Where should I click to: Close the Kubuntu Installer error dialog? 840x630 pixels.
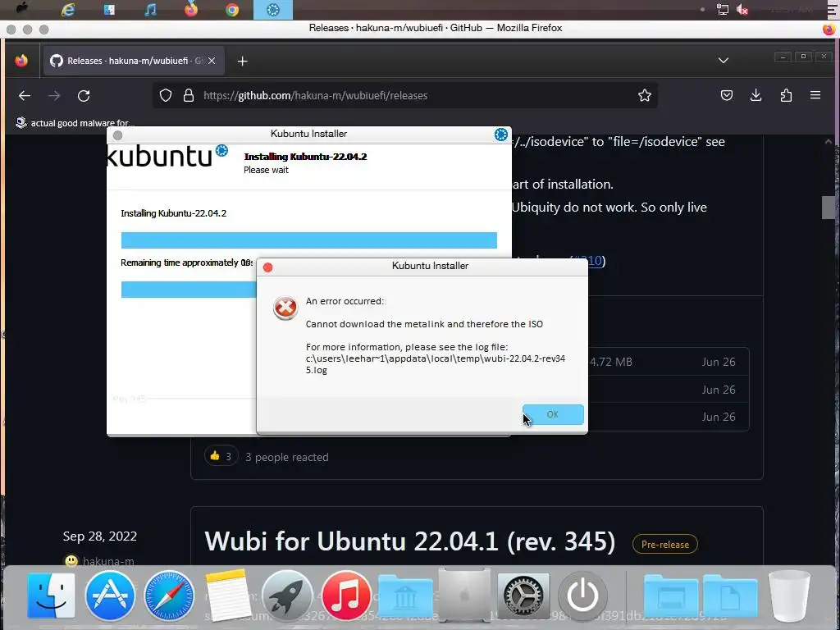(268, 267)
